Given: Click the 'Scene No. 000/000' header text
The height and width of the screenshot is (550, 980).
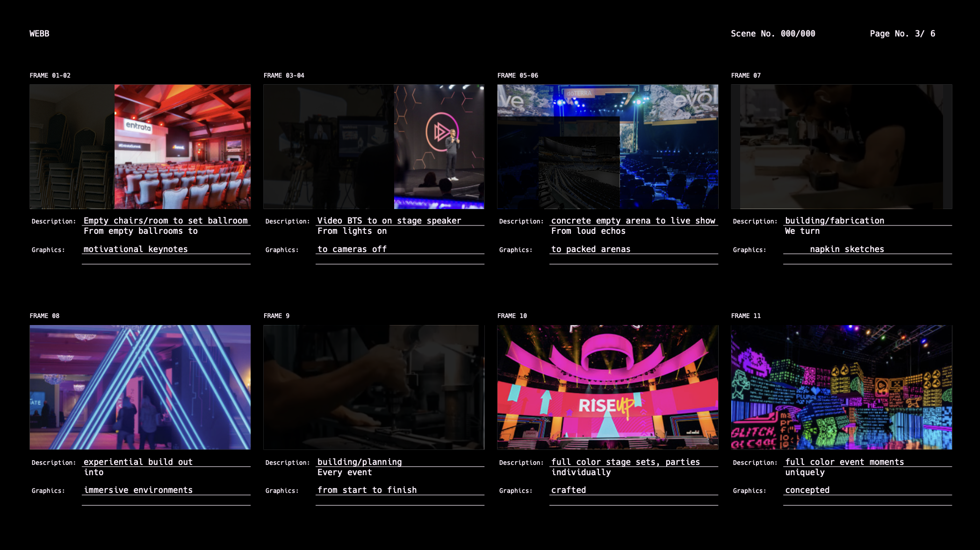Looking at the screenshot, I should pyautogui.click(x=773, y=34).
